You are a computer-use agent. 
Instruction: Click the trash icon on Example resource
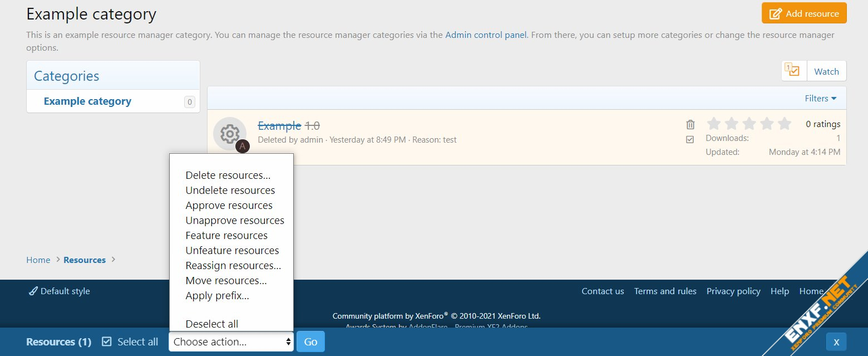coord(690,124)
